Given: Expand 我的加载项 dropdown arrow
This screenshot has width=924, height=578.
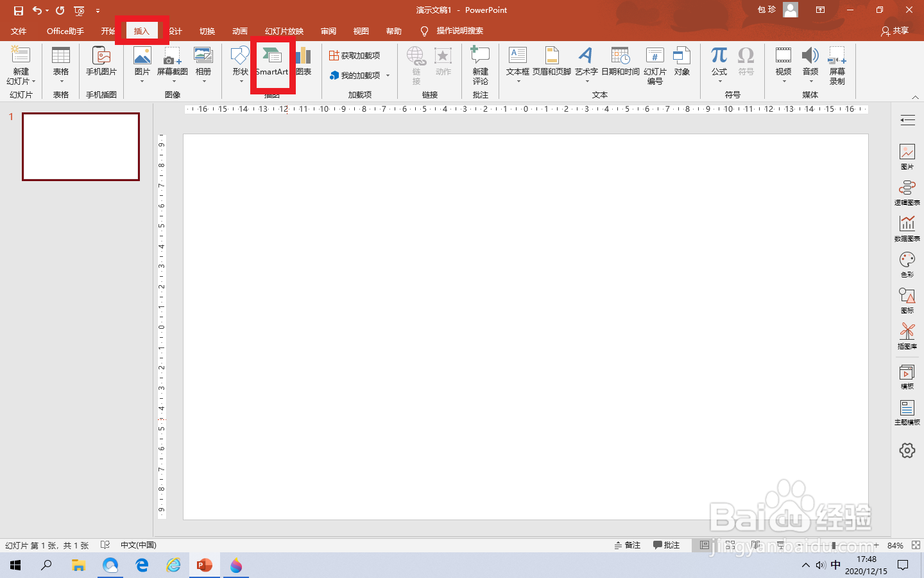Looking at the screenshot, I should 388,76.
